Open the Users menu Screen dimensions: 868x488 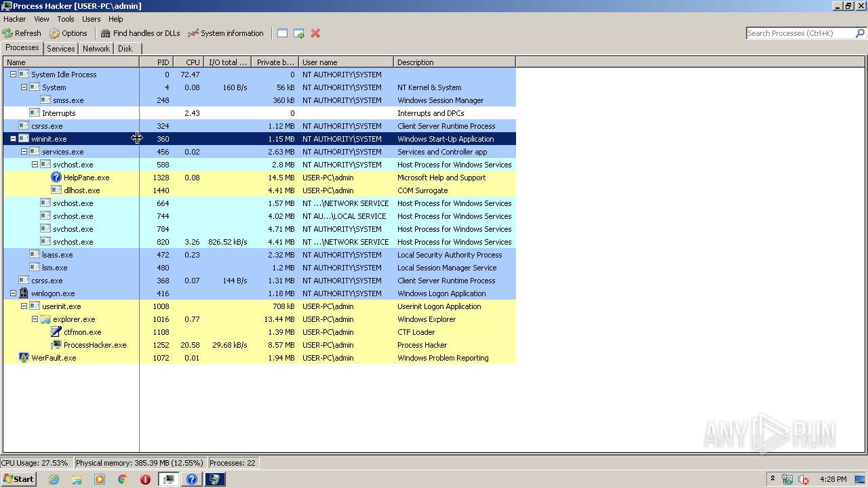point(91,19)
